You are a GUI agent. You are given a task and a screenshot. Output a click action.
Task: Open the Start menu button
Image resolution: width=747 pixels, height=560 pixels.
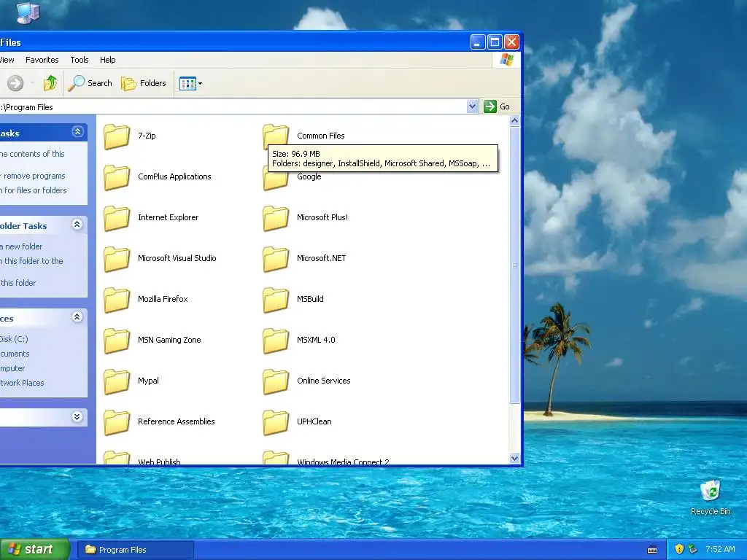(35, 550)
